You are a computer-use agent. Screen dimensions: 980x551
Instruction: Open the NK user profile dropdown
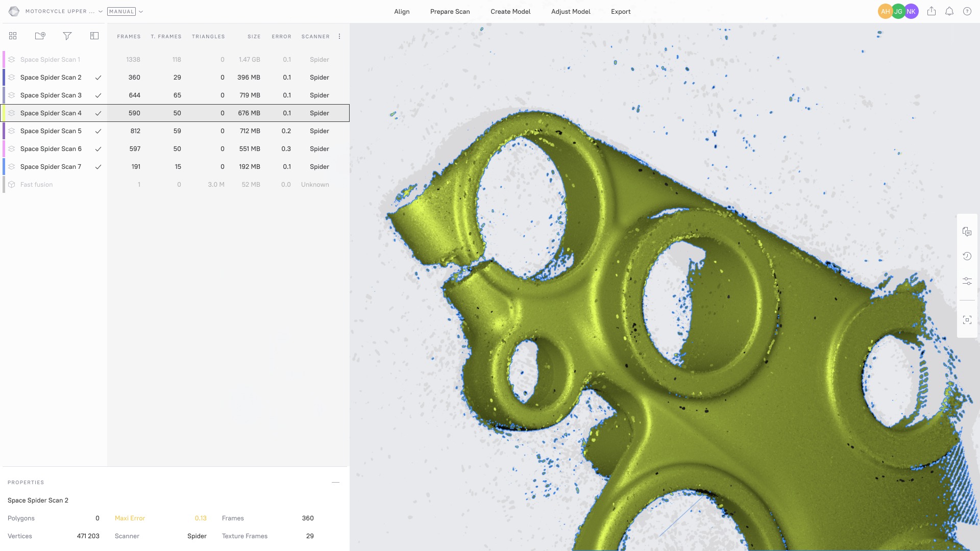coord(911,11)
